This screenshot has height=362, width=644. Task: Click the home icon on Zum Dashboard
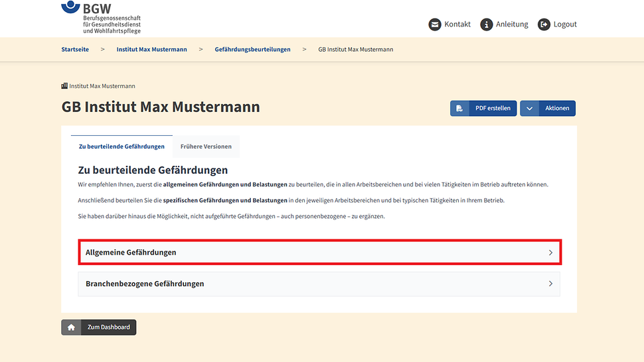pyautogui.click(x=71, y=327)
